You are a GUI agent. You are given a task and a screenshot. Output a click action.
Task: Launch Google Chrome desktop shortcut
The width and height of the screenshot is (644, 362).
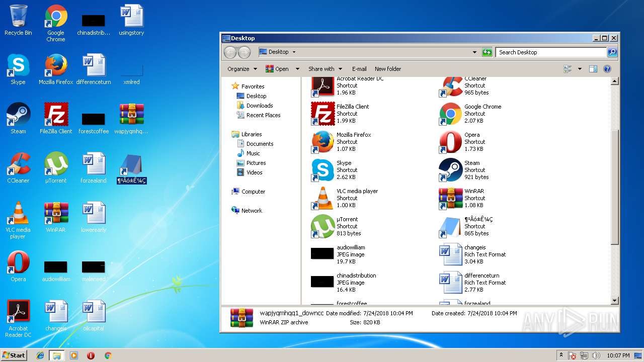[56, 23]
